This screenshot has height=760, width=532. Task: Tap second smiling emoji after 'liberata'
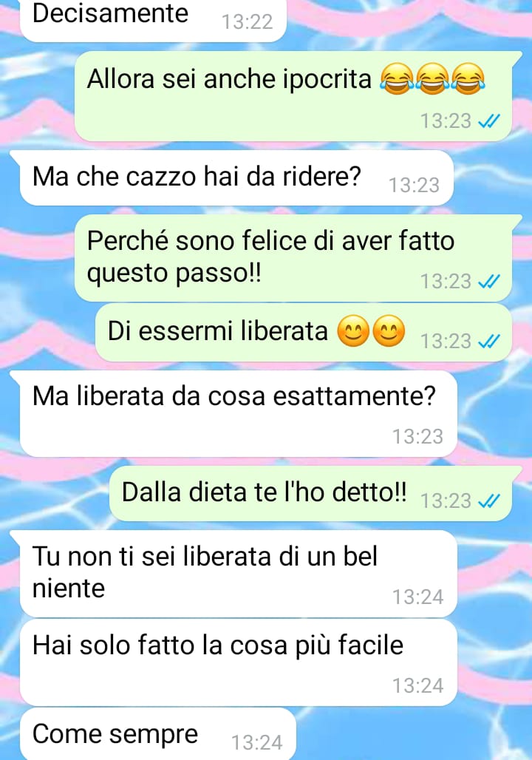[x=389, y=331]
